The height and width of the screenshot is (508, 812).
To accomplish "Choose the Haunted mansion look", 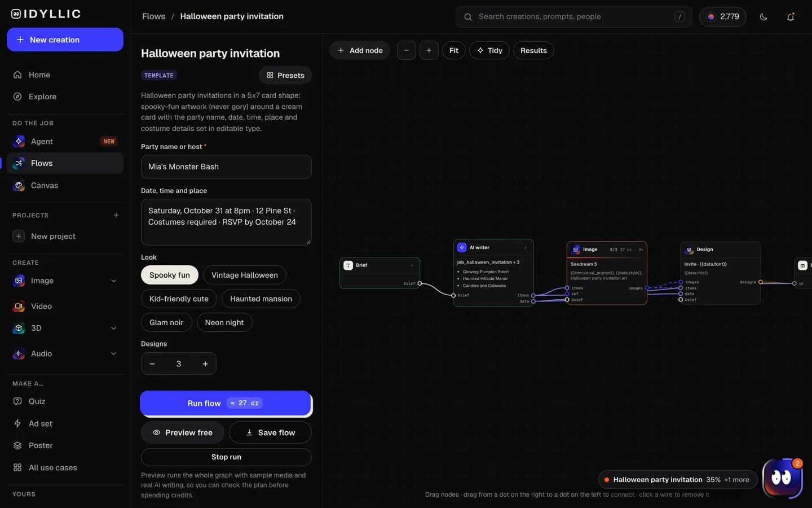I will click(x=261, y=299).
